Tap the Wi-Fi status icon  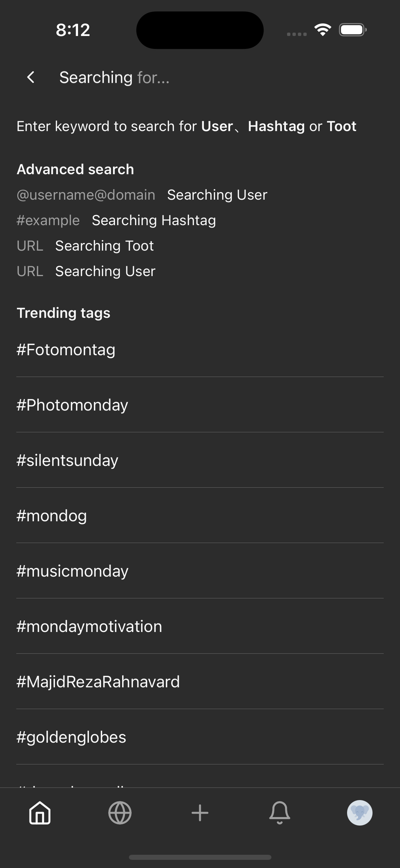(x=323, y=30)
